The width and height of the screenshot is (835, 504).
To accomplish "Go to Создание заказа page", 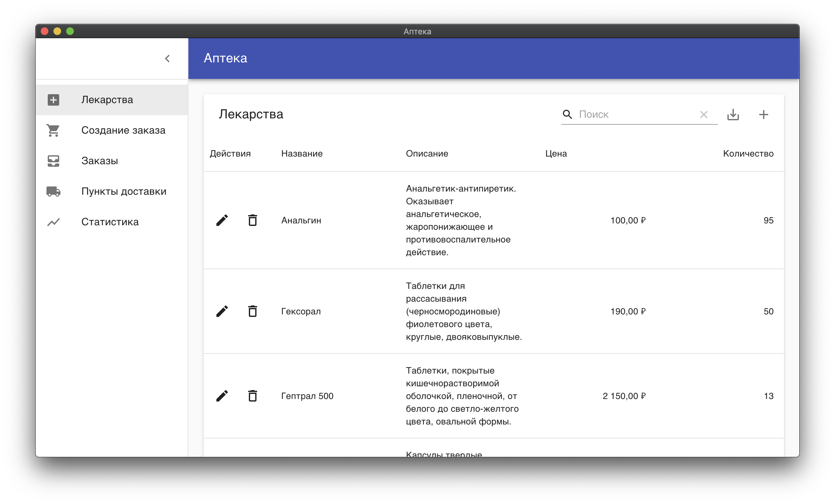I will [x=123, y=130].
